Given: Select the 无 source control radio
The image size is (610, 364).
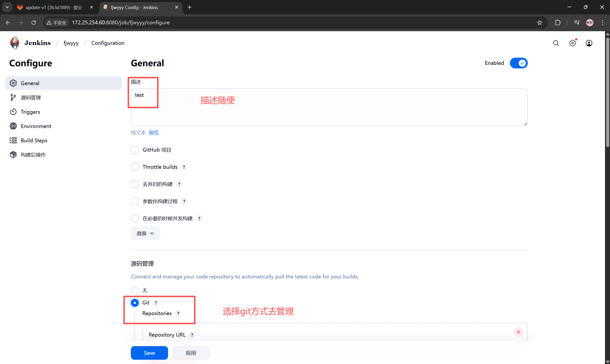Looking at the screenshot, I should [x=135, y=290].
